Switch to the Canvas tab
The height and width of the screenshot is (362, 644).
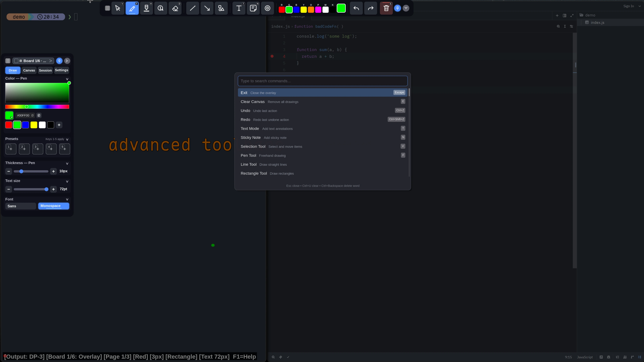[29, 70]
